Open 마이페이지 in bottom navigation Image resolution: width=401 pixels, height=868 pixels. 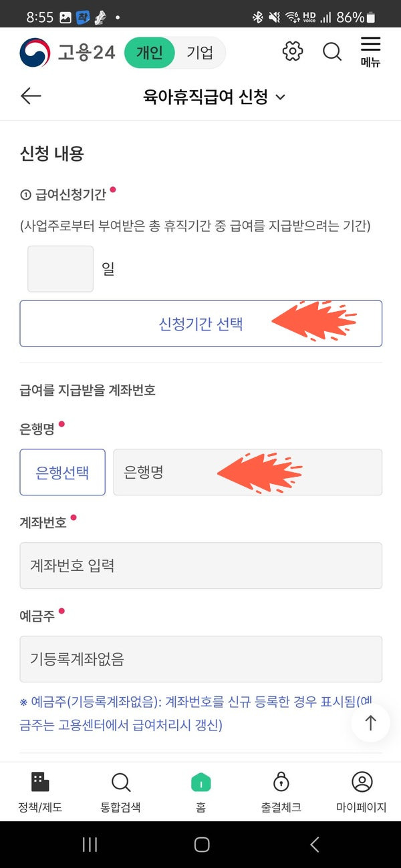[361, 792]
